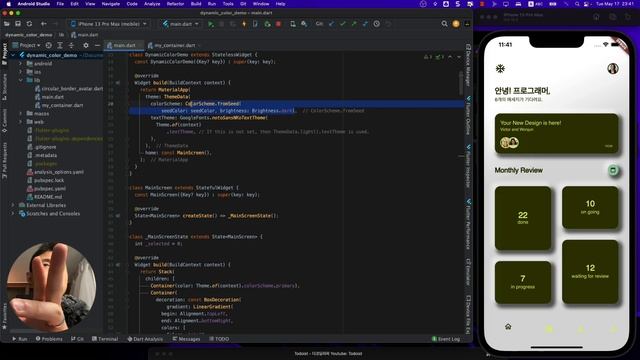Click the sync/reload icon in main toolbar
Image resolution: width=640 pixels, height=360 pixels.
pos(29,24)
